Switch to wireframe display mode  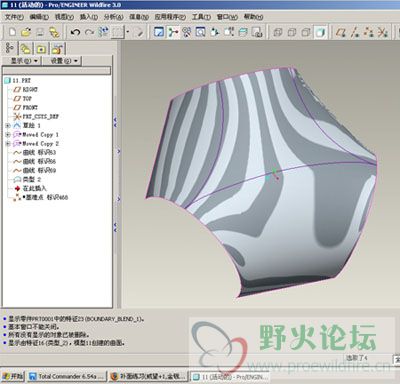[x=278, y=32]
